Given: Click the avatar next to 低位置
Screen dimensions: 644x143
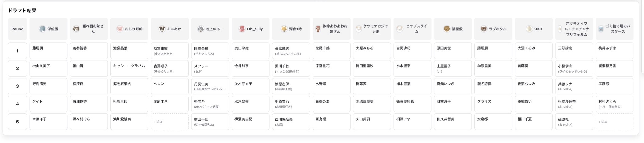Looking at the screenshot, I should [x=42, y=29].
